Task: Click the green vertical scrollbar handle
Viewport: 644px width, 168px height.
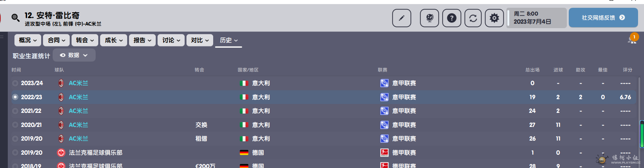Action: click(x=642, y=134)
